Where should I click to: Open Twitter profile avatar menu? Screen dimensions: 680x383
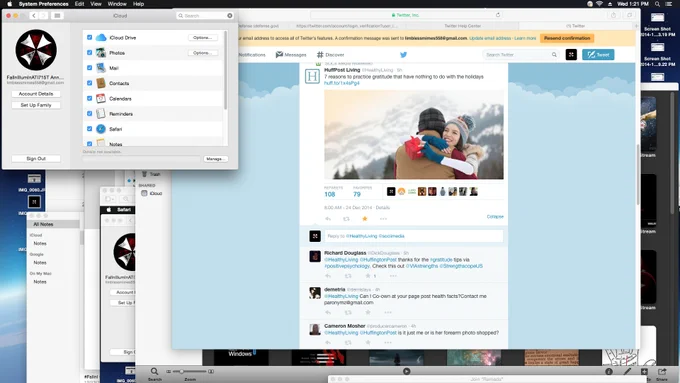pos(571,55)
